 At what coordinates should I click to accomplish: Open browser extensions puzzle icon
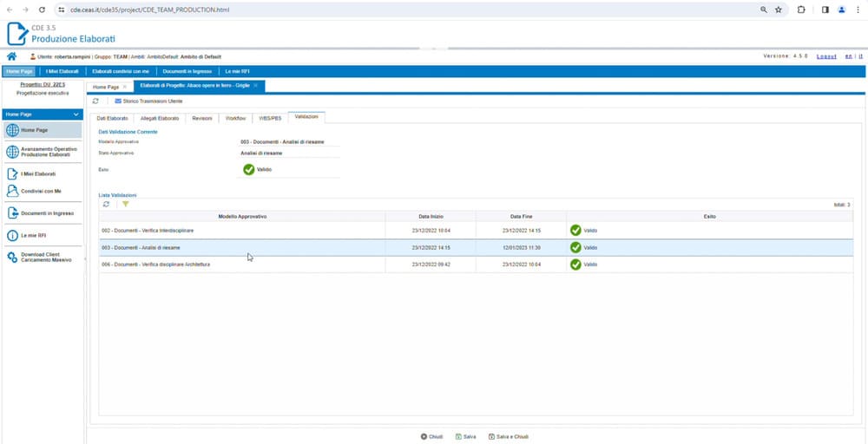click(801, 10)
